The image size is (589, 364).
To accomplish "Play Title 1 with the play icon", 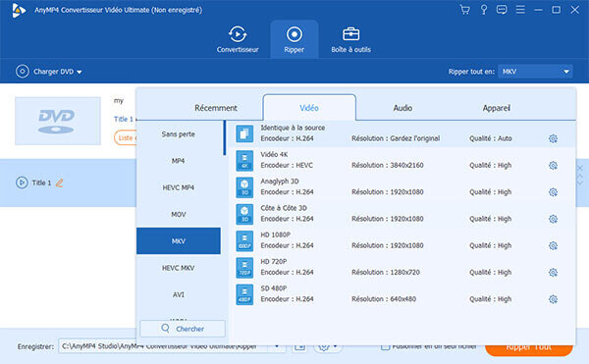I will tap(22, 182).
